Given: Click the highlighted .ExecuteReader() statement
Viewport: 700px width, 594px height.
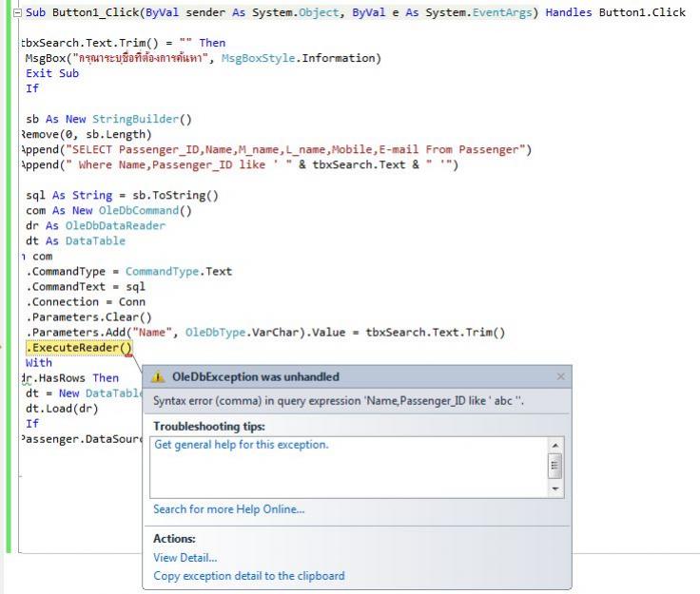Looking at the screenshot, I should [79, 348].
